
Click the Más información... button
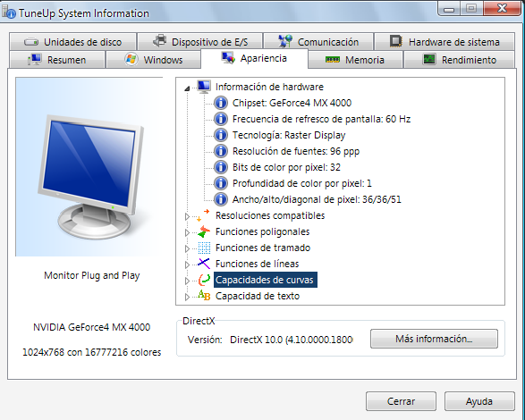click(434, 339)
